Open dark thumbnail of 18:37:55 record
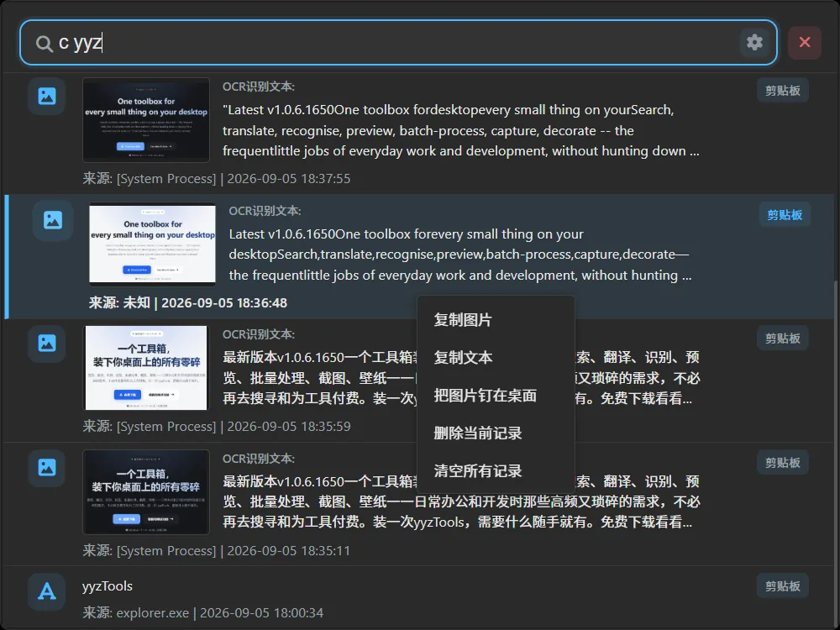 point(145,120)
